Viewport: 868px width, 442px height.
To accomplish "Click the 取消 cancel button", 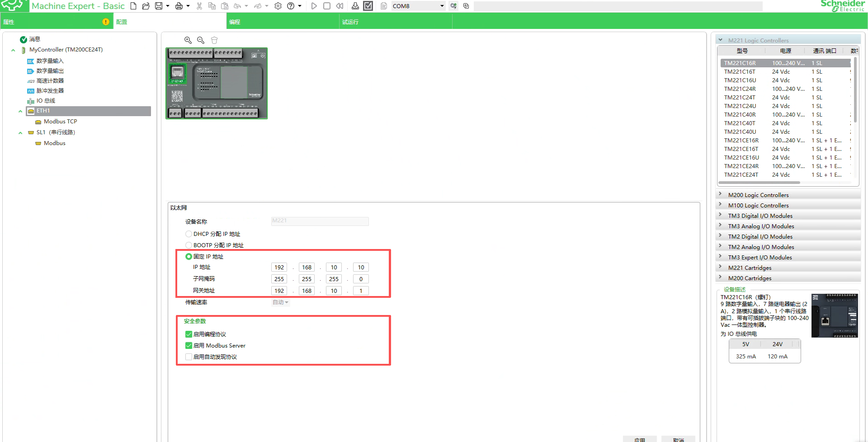I will click(678, 439).
